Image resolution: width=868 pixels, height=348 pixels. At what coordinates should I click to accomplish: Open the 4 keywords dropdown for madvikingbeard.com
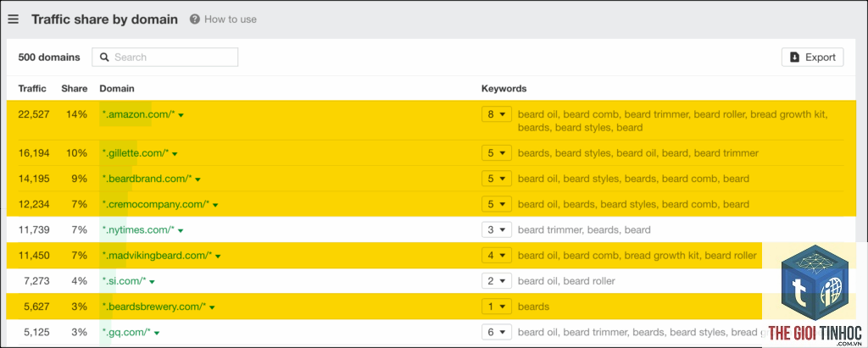coord(496,255)
